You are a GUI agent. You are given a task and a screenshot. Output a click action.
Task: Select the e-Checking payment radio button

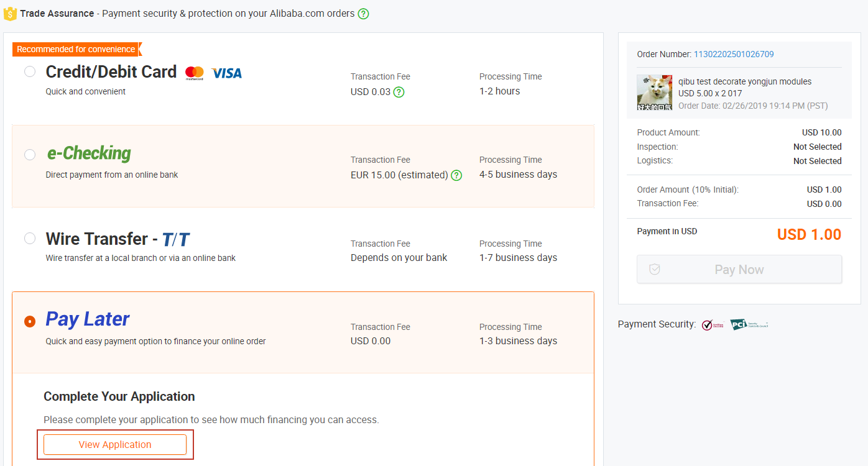[x=30, y=154]
